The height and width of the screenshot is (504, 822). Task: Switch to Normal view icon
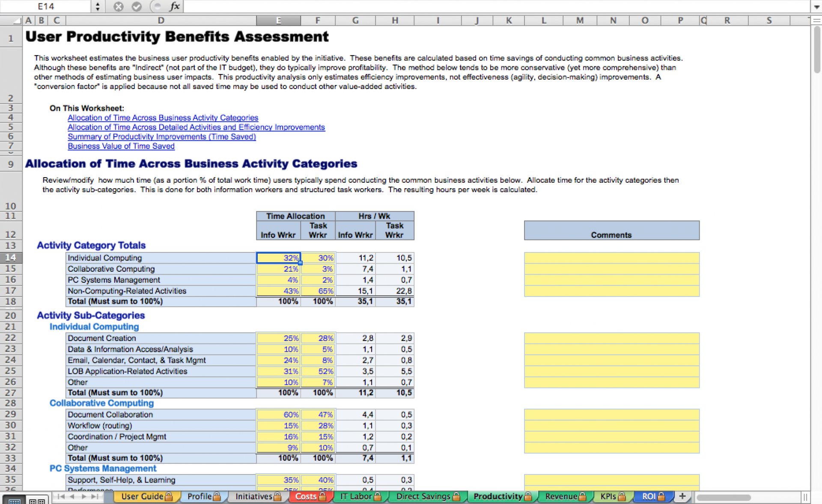point(14,500)
